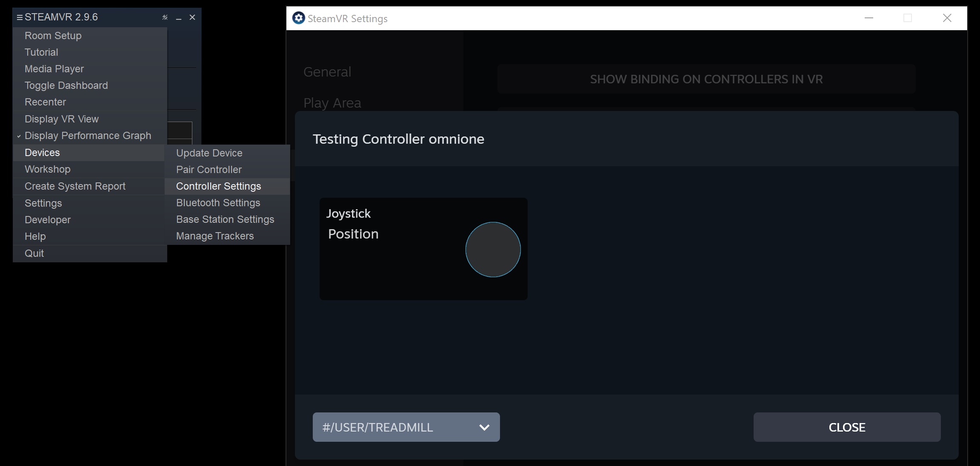
Task: Click the Position label in Joystick panel
Action: [x=353, y=234]
